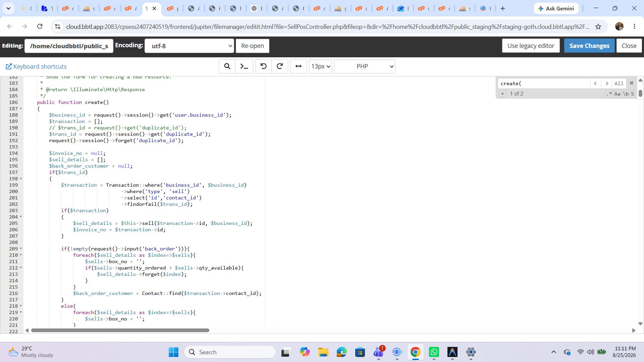This screenshot has height=362, width=644.
Task: Go to the previous search match
Action: (x=595, y=83)
